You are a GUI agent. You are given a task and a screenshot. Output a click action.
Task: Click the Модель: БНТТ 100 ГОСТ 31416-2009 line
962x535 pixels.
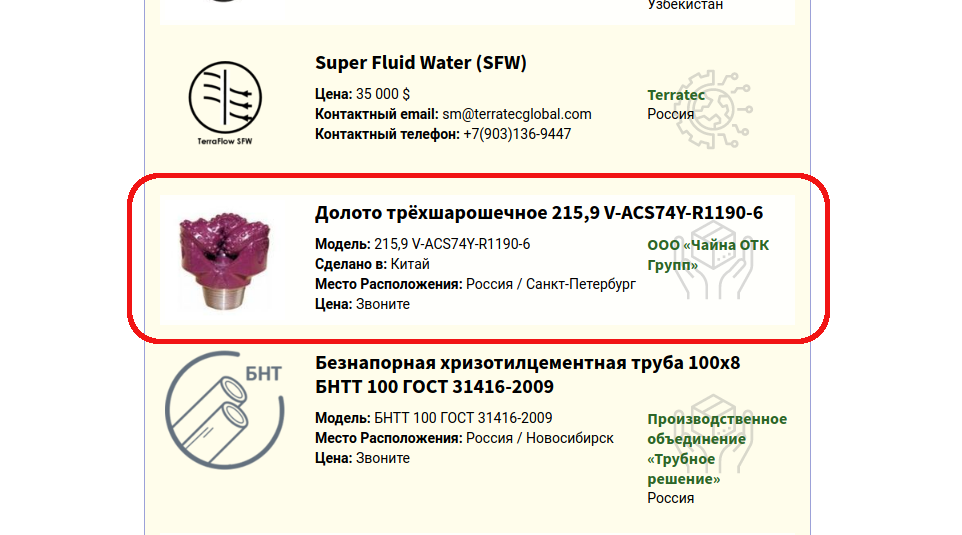pyautogui.click(x=433, y=418)
